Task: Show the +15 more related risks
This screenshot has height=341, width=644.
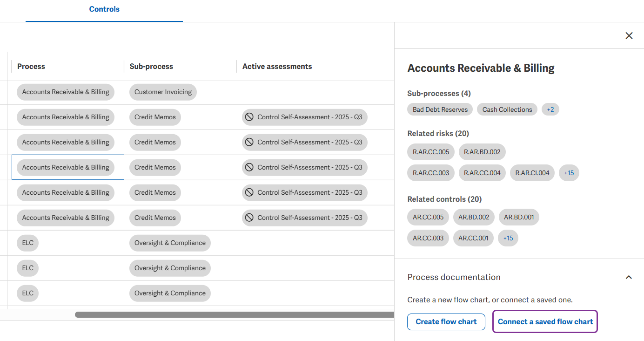Action: [569, 173]
